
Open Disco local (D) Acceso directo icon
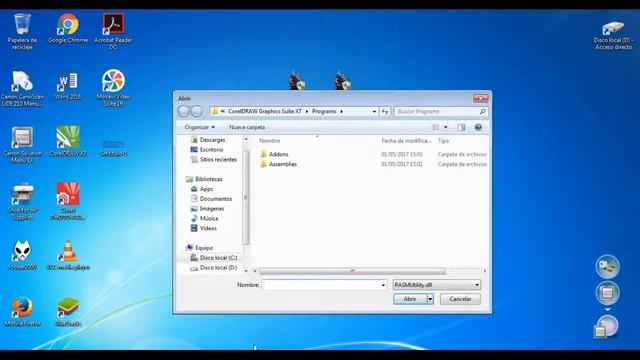click(613, 35)
